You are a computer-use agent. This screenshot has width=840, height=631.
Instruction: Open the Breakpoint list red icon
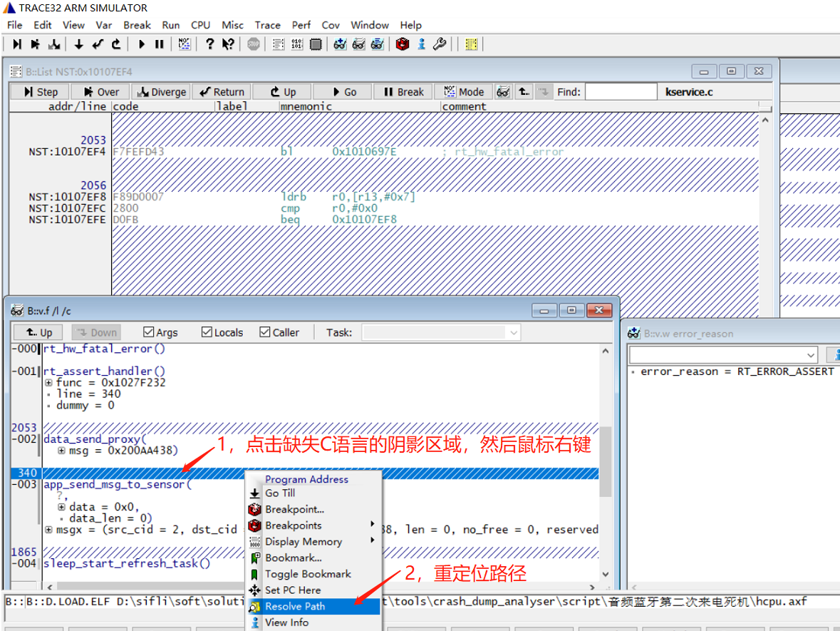[403, 44]
